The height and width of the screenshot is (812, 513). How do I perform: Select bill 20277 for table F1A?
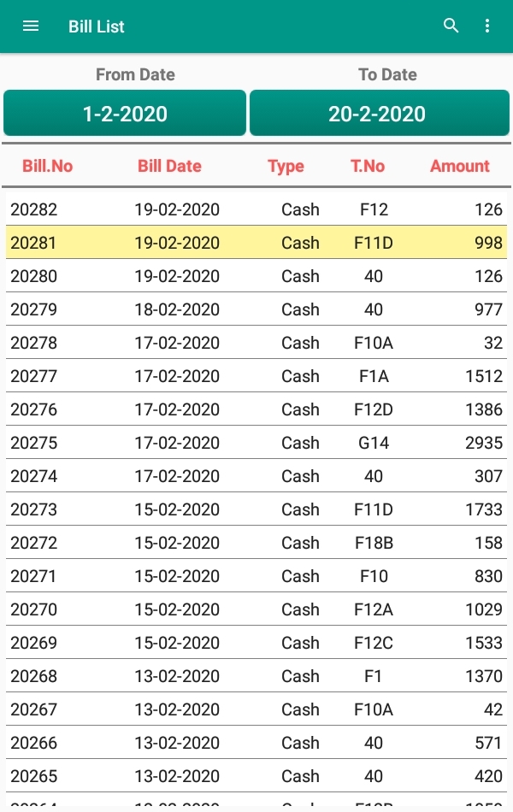click(256, 376)
